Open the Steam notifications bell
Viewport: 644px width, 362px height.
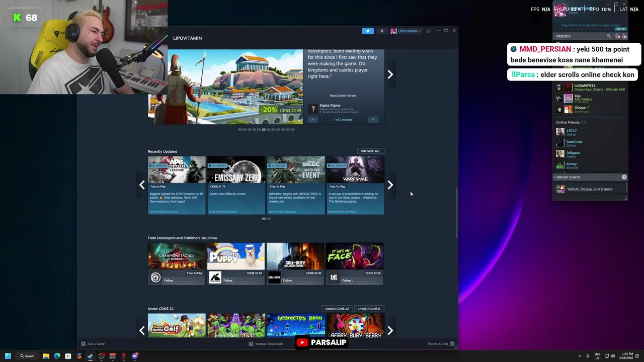(382, 31)
